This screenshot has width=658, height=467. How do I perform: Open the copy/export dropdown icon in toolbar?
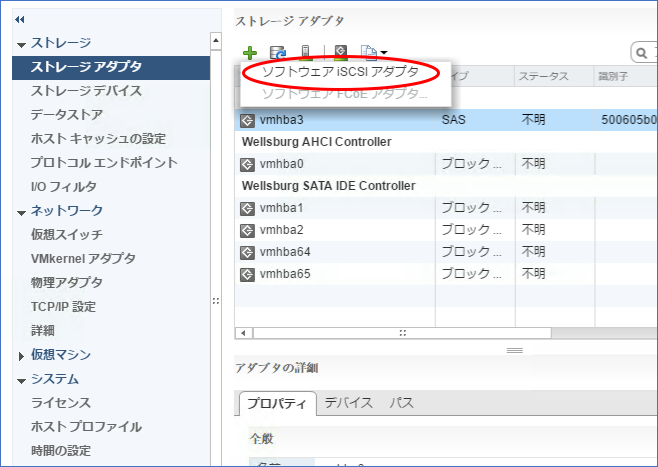point(373,52)
